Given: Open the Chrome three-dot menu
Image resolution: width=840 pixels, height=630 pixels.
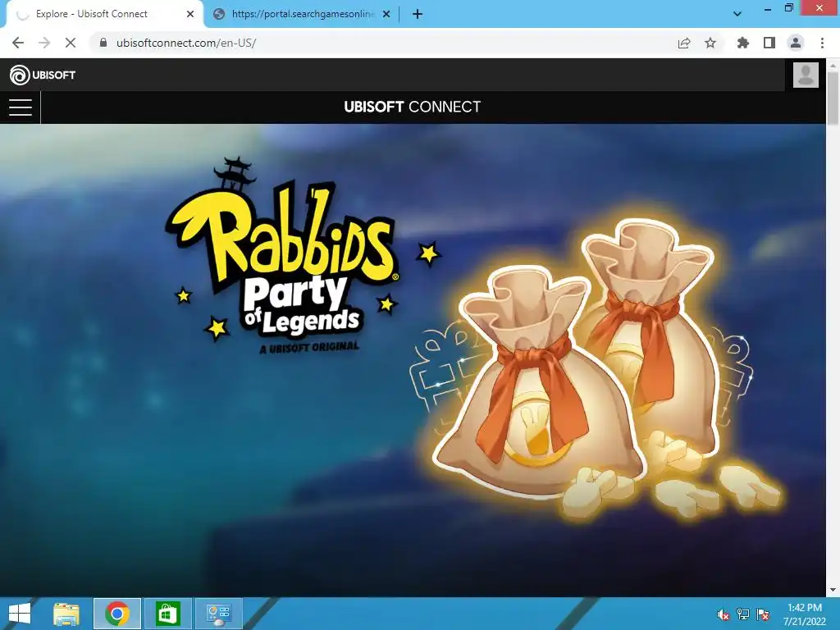Looking at the screenshot, I should coord(822,43).
